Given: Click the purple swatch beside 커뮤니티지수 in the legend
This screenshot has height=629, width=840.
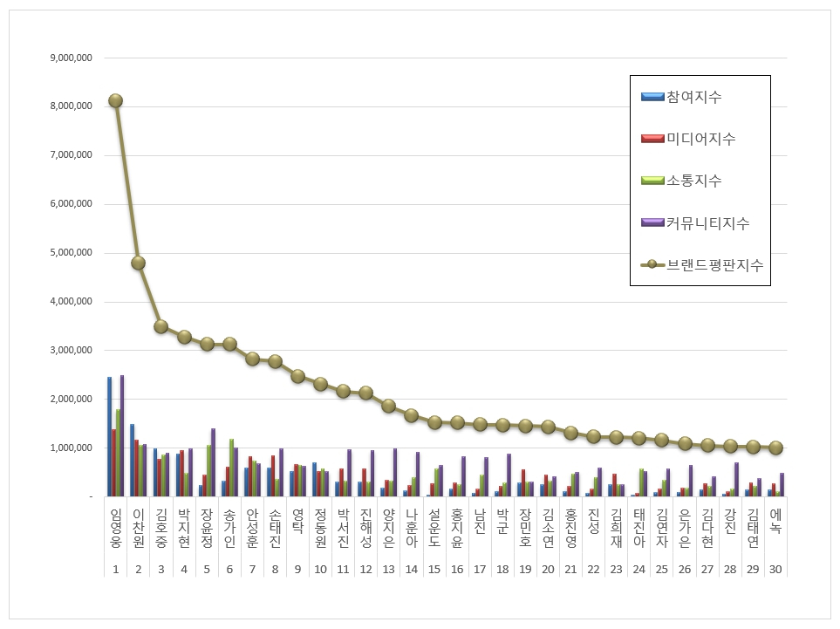Looking at the screenshot, I should click(x=652, y=222).
